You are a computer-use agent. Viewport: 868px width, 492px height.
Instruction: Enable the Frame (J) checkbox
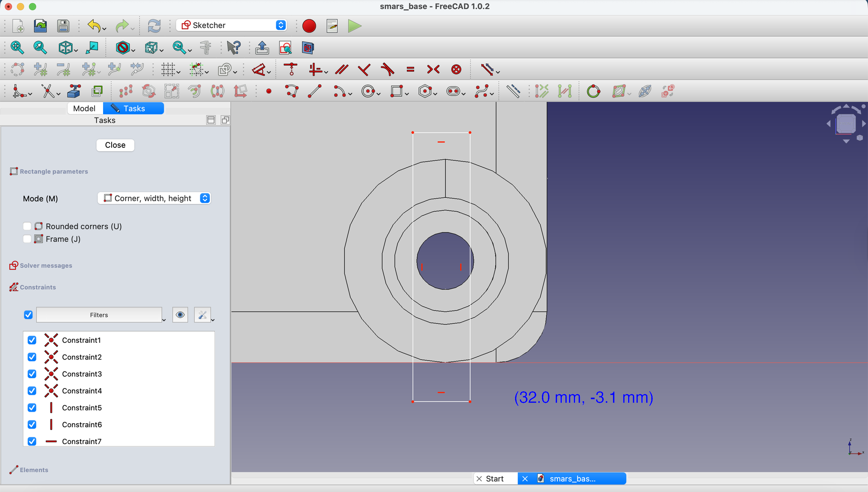pyautogui.click(x=27, y=239)
